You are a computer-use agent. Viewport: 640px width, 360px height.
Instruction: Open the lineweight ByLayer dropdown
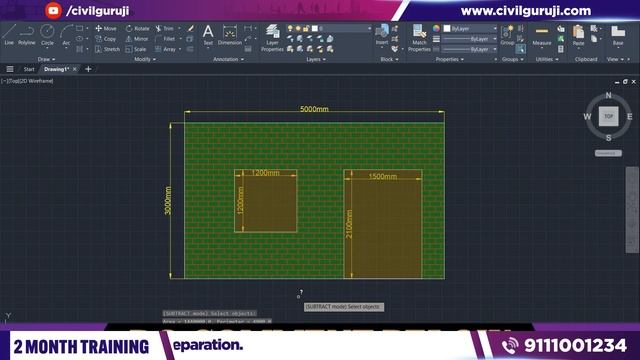click(470, 39)
